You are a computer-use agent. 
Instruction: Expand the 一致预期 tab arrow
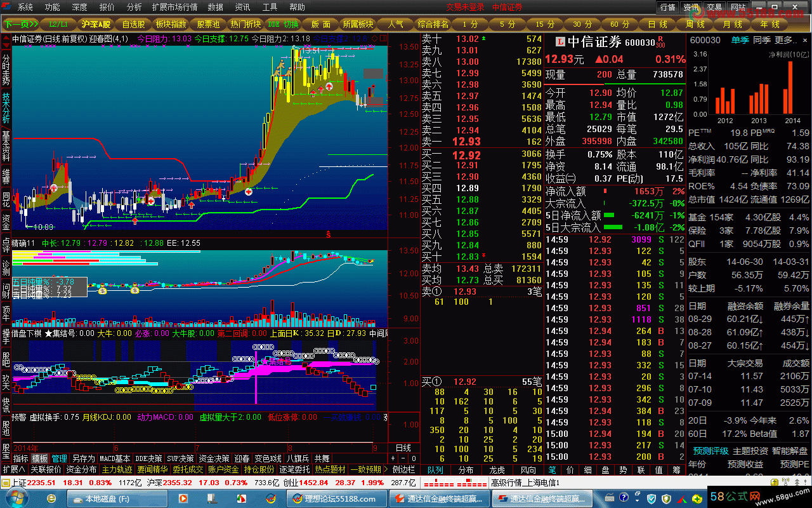point(384,470)
